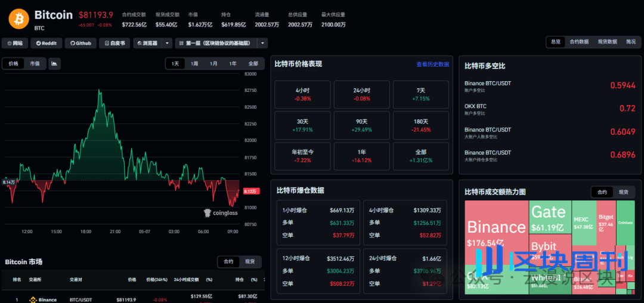Switch to the 现货数据 tab

click(x=608, y=42)
